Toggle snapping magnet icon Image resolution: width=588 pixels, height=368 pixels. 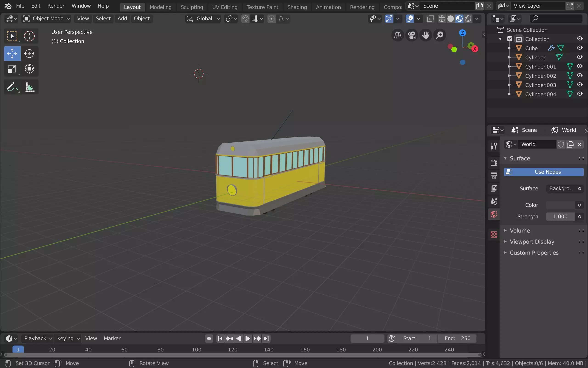click(x=245, y=19)
